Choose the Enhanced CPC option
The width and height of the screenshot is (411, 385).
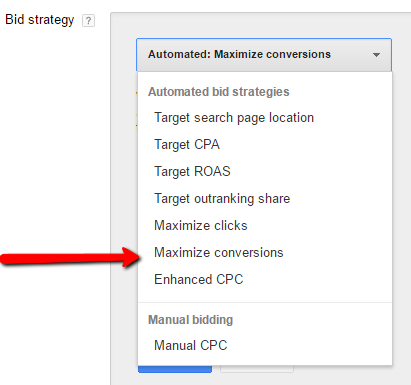click(199, 279)
